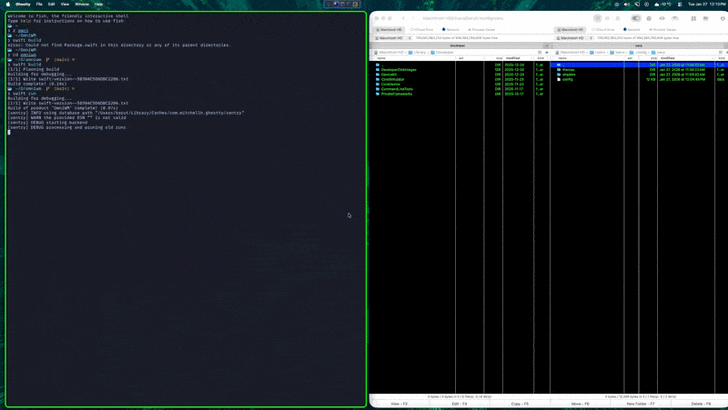
Task: Click the View - F3 button
Action: pos(399,404)
